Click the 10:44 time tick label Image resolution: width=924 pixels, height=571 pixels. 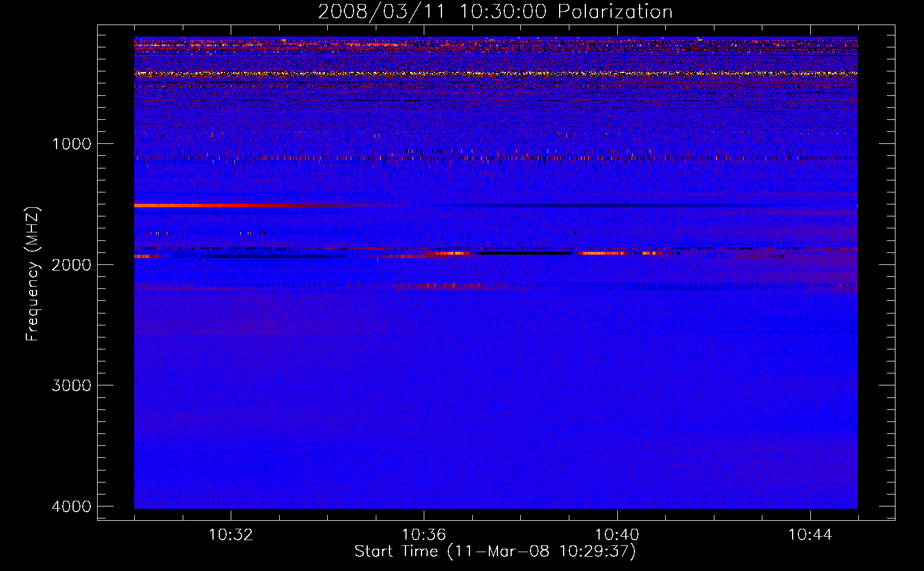pyautogui.click(x=810, y=535)
